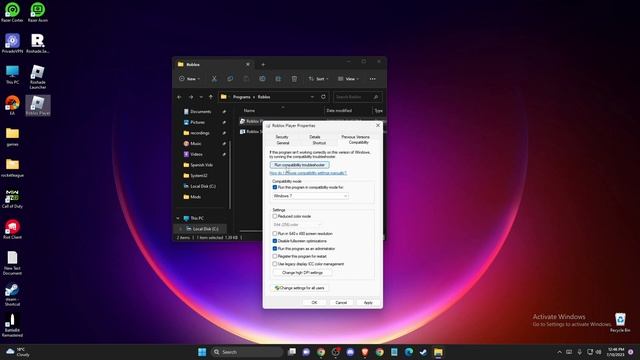Switch to Previous Versions tab

coord(355,137)
